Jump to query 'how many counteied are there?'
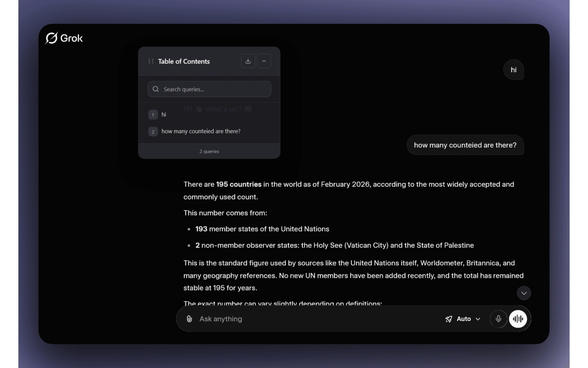This screenshot has width=588, height=368. tap(209, 132)
